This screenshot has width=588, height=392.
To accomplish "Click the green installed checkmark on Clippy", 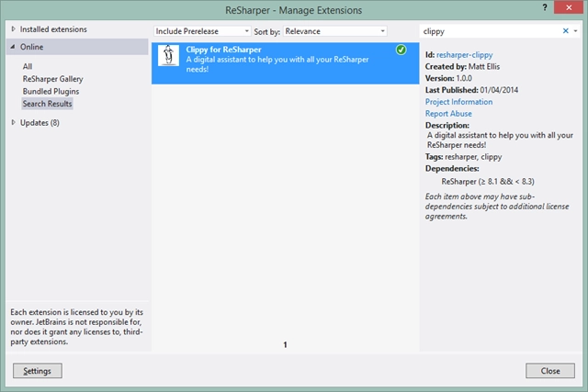I will coord(401,50).
